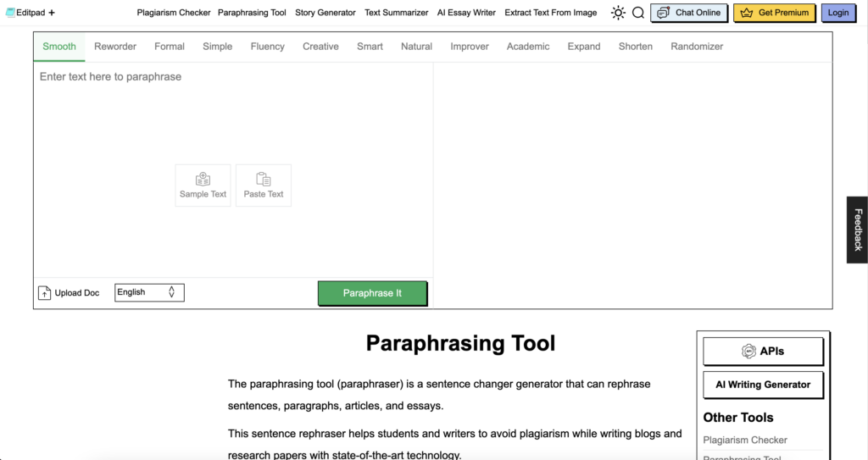Select the Smooth mode tab
This screenshot has width=868, height=460.
pos(59,47)
